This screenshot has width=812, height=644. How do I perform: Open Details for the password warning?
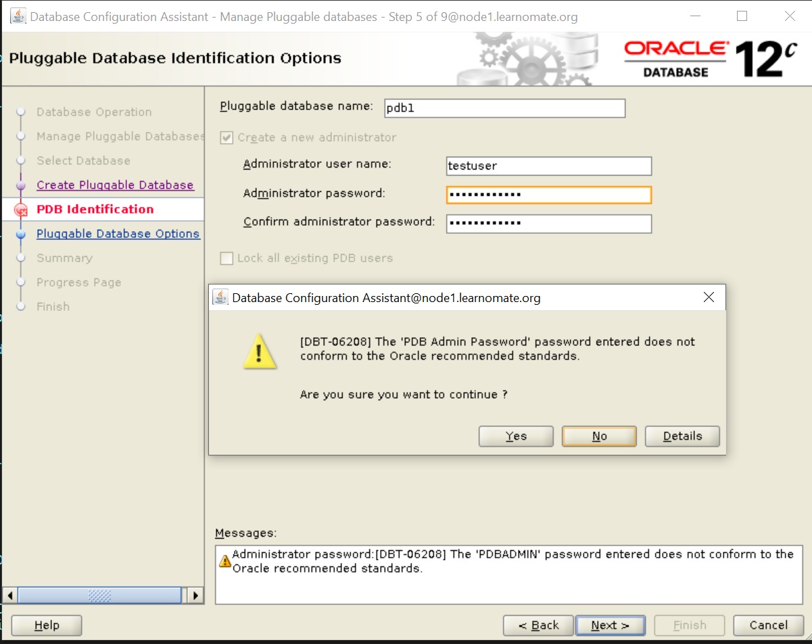click(682, 437)
